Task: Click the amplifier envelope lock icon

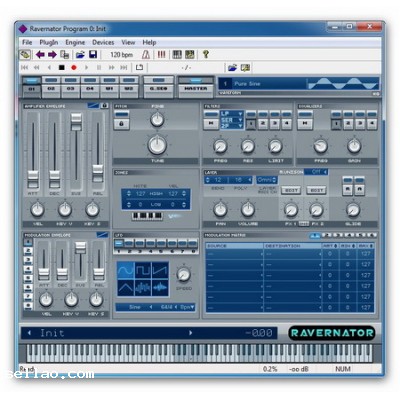Action: pos(104,106)
